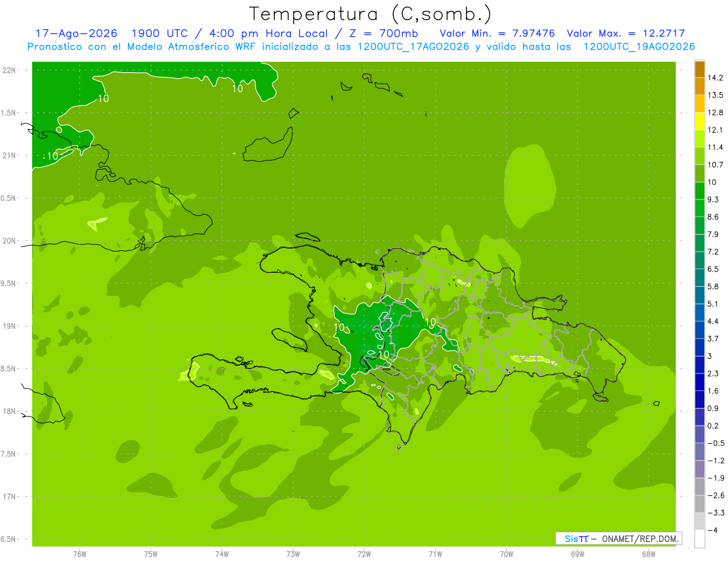Select the dark blue segment between 2.3 and 1.6
Viewport: 728px width, 562px height.
[699, 383]
